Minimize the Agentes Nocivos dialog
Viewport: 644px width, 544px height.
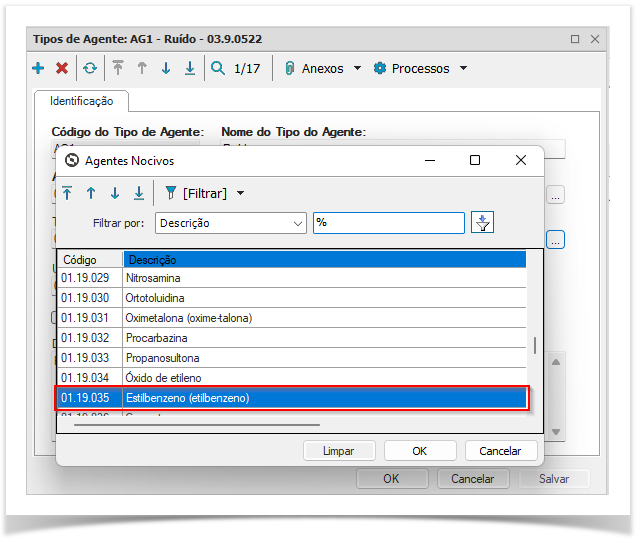click(x=430, y=161)
